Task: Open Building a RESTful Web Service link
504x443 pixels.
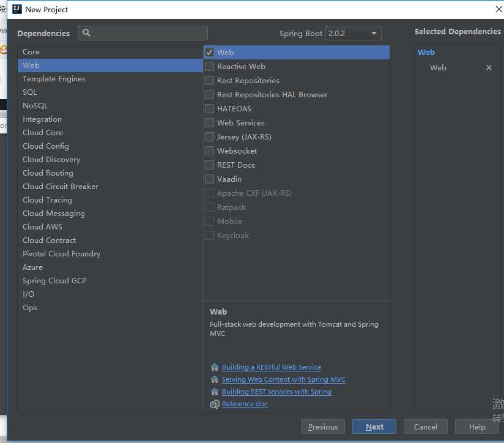Action: pyautogui.click(x=272, y=367)
